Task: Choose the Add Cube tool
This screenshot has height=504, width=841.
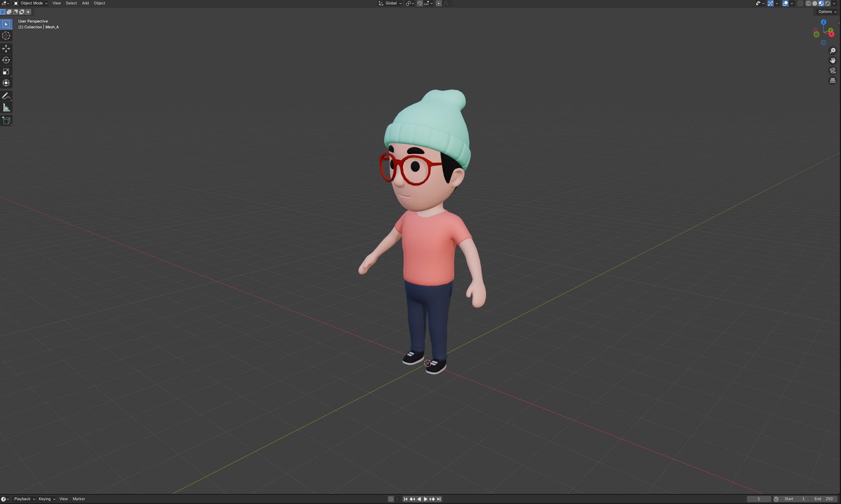Action: [6, 121]
